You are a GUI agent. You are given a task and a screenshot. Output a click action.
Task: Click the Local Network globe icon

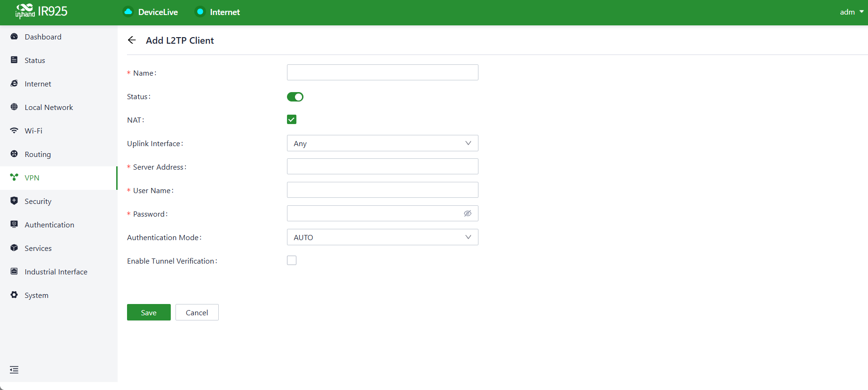pyautogui.click(x=14, y=107)
